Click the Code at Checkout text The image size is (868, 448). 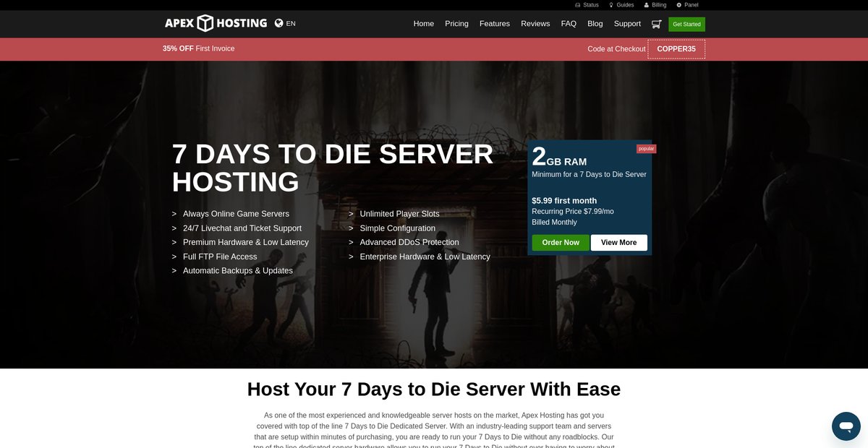point(616,49)
